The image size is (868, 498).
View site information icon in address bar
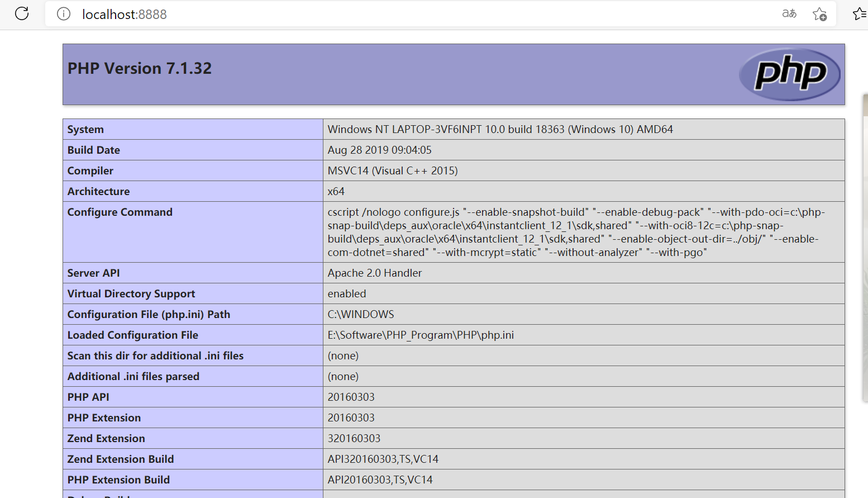[64, 14]
